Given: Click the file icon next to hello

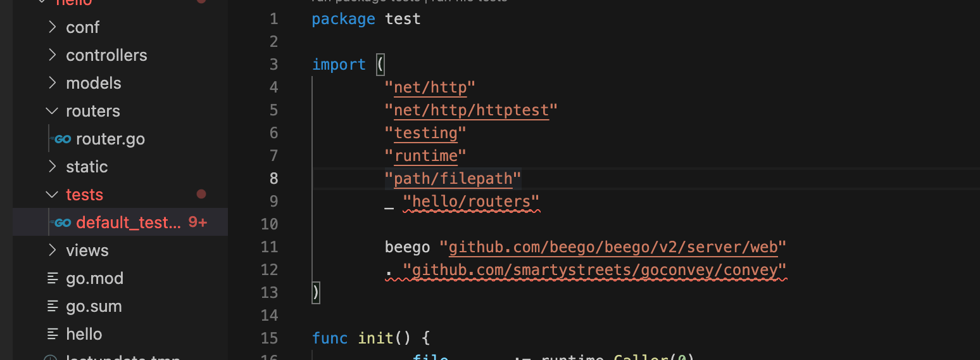Looking at the screenshot, I should [x=53, y=335].
